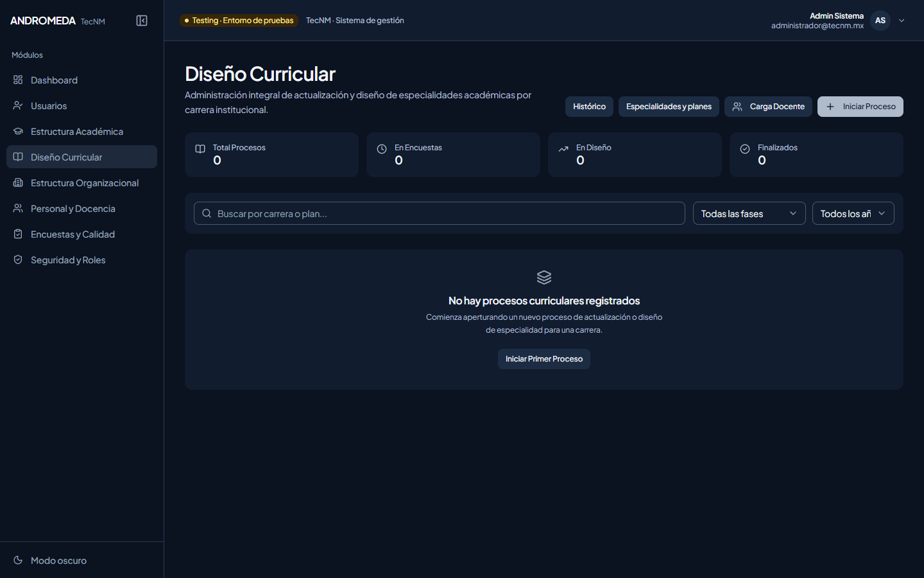Image resolution: width=924 pixels, height=578 pixels.
Task: Click the Personal y Docencia users icon
Action: (x=18, y=208)
